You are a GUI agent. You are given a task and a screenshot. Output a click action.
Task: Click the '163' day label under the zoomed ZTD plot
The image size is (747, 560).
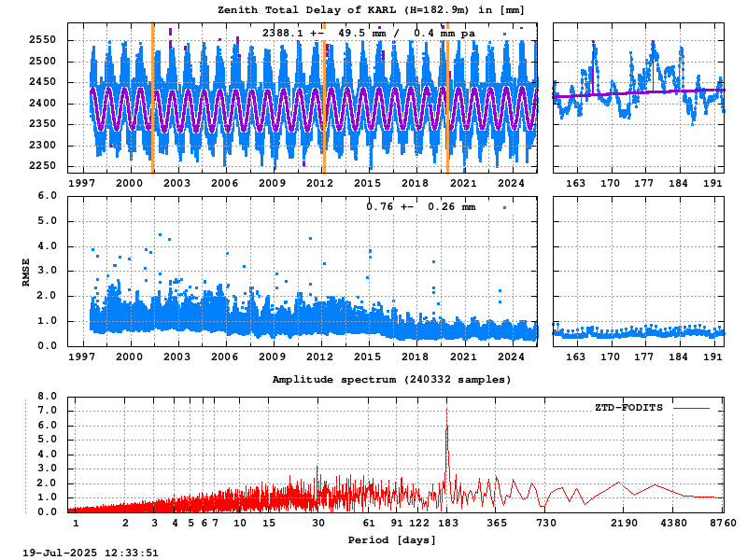click(x=575, y=183)
